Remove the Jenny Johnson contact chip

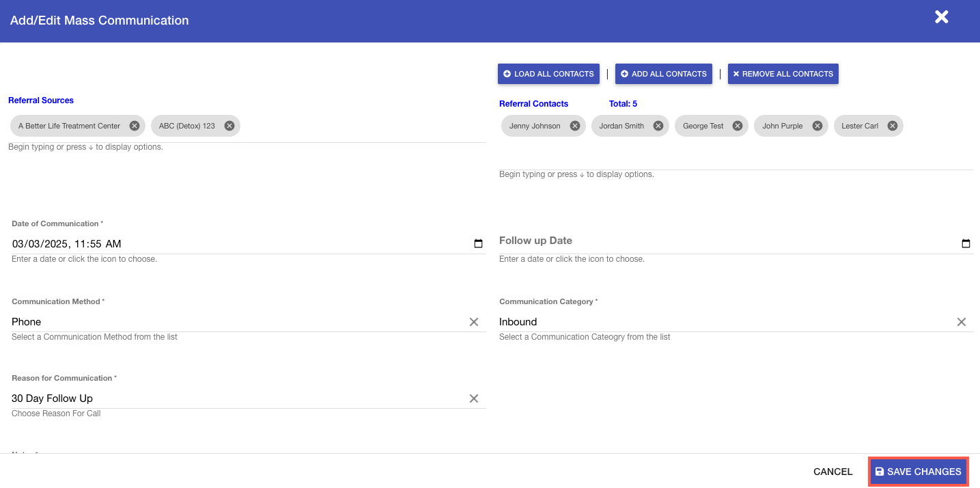point(575,126)
